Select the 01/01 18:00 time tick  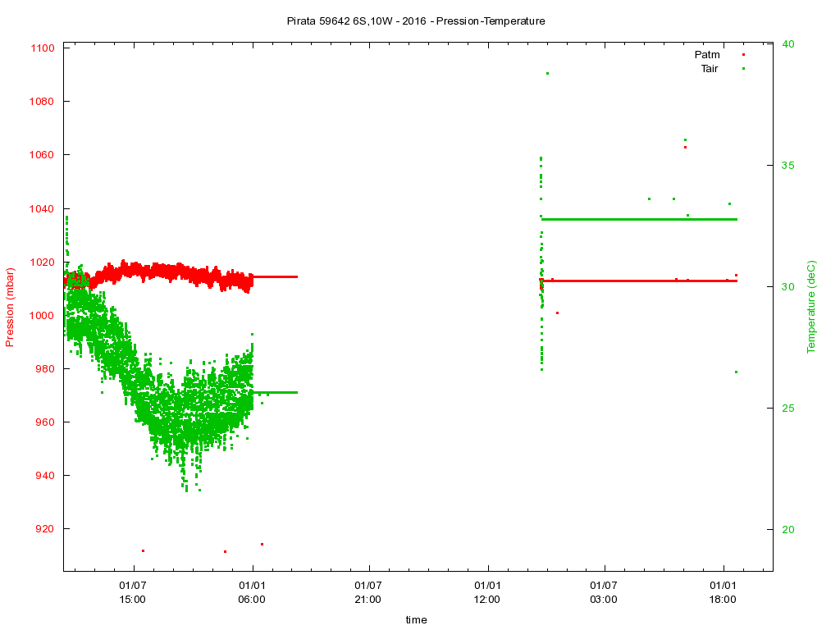(723, 592)
